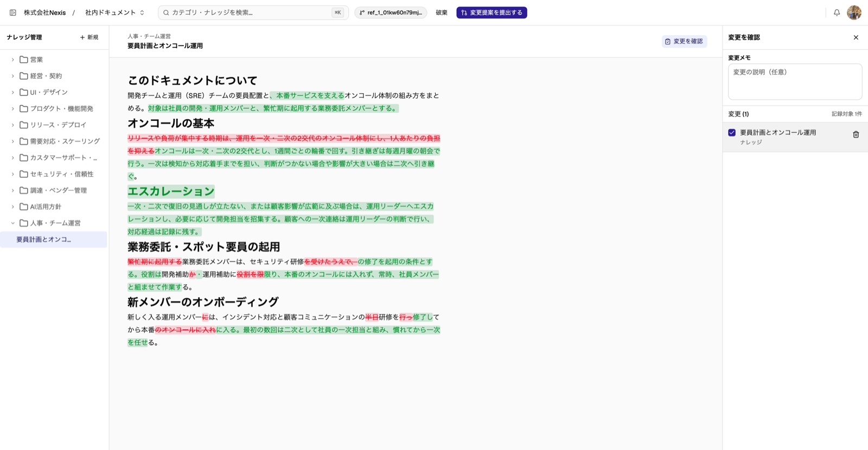Click the 人事・チーム運営 folder icon

pos(24,223)
